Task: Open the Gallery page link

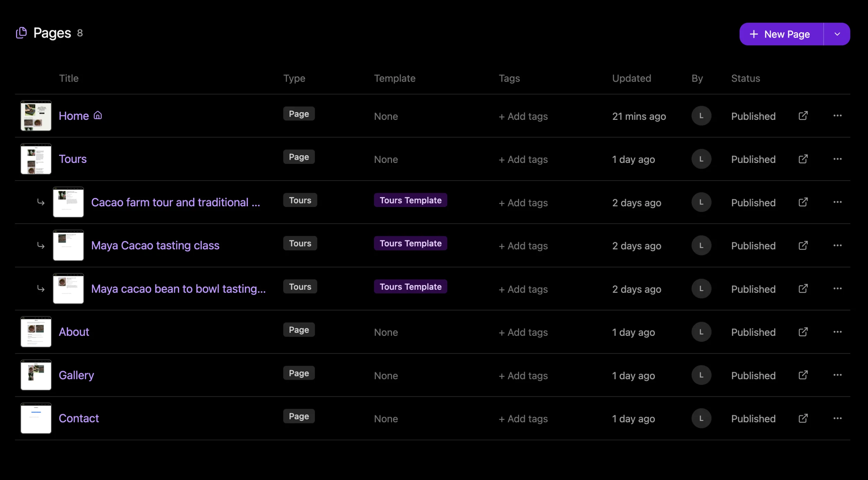Action: click(x=76, y=375)
